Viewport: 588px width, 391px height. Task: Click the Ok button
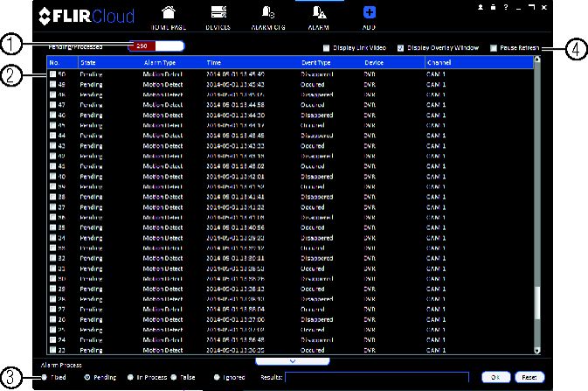(495, 377)
